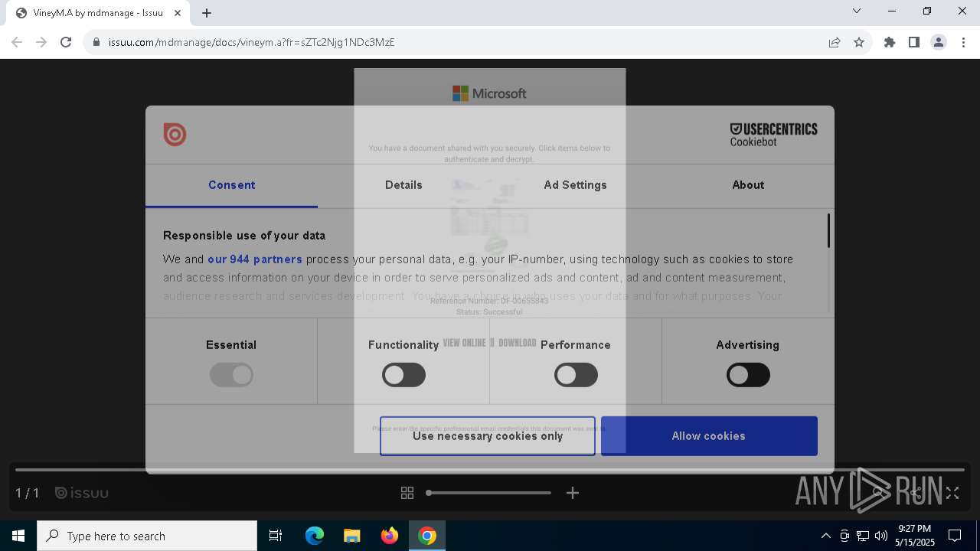Enter fullscreen with the expand icon
The image size is (980, 551).
pyautogui.click(x=952, y=493)
